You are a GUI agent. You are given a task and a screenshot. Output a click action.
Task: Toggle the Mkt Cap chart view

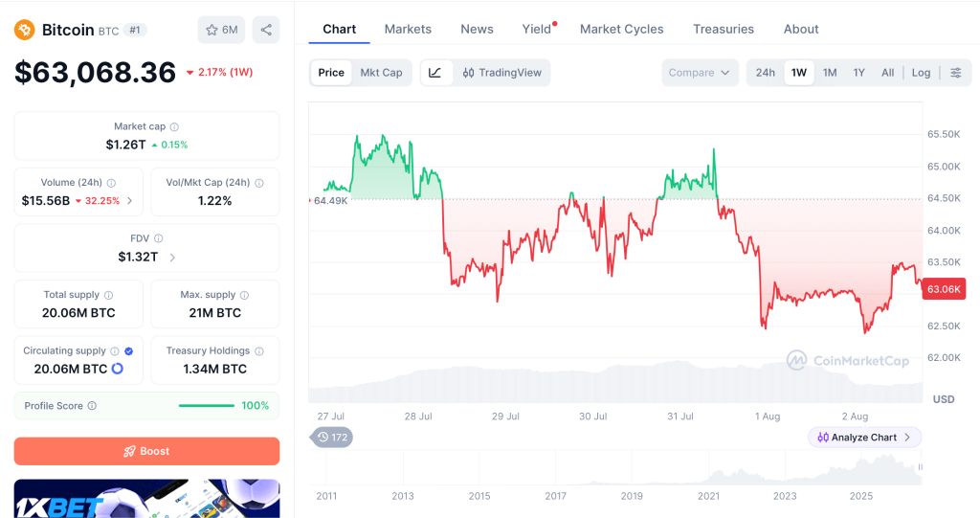[381, 73]
